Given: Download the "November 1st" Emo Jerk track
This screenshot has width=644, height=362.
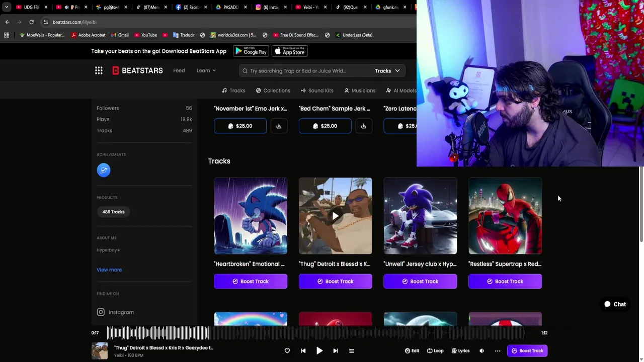Looking at the screenshot, I should [x=279, y=126].
